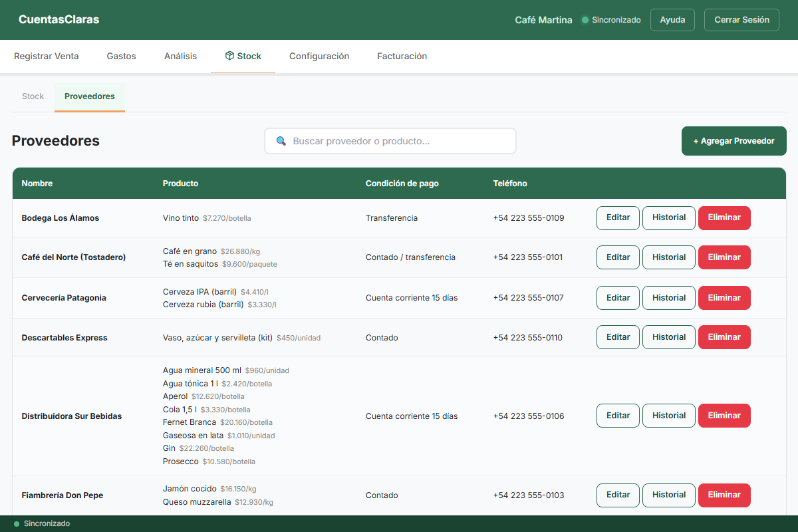Delete Bodega Los Álamos supplier

[724, 217]
